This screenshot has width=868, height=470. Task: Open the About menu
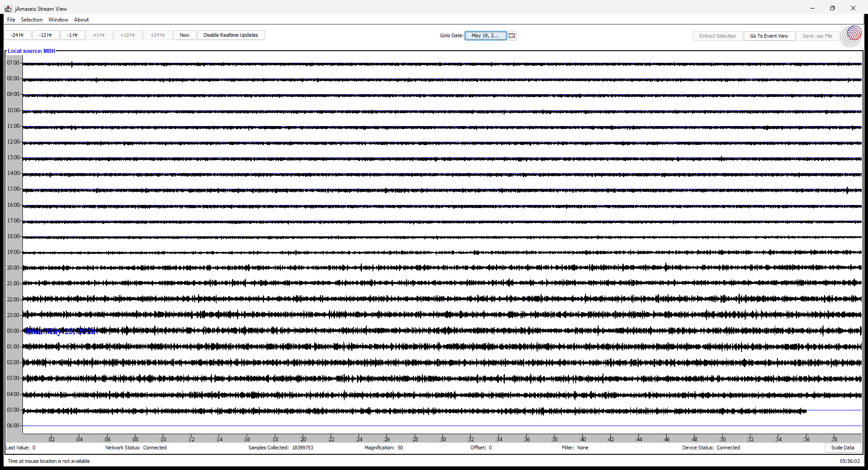pyautogui.click(x=81, y=20)
